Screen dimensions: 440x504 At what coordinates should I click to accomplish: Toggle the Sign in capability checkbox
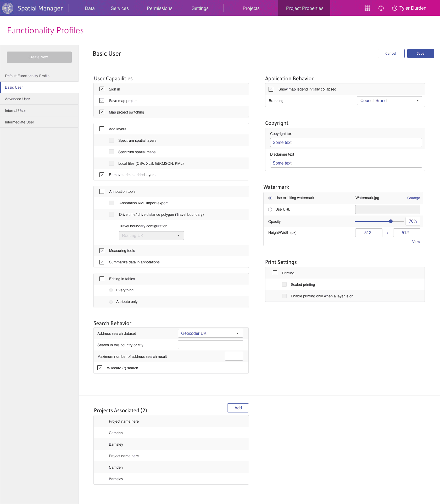pos(102,89)
